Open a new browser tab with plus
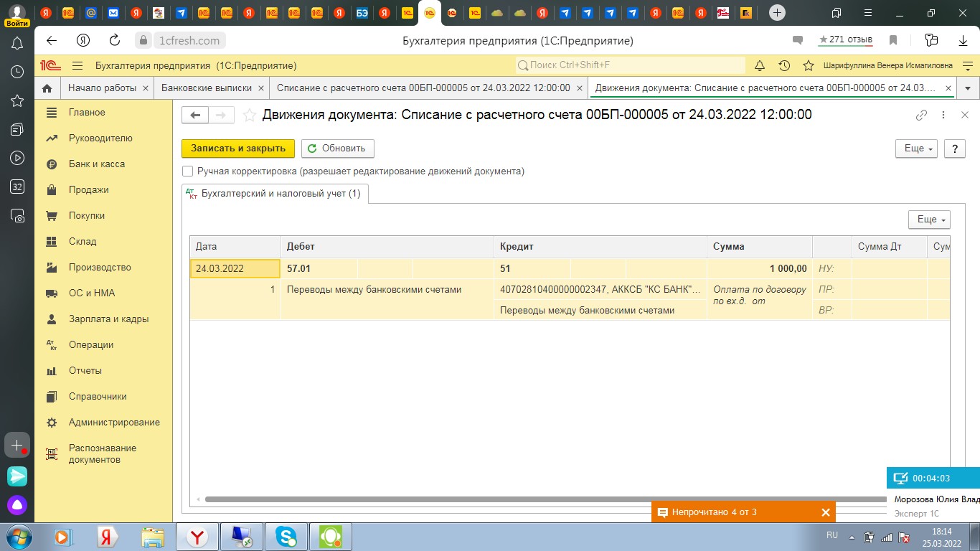The height and width of the screenshot is (551, 980). 776,13
